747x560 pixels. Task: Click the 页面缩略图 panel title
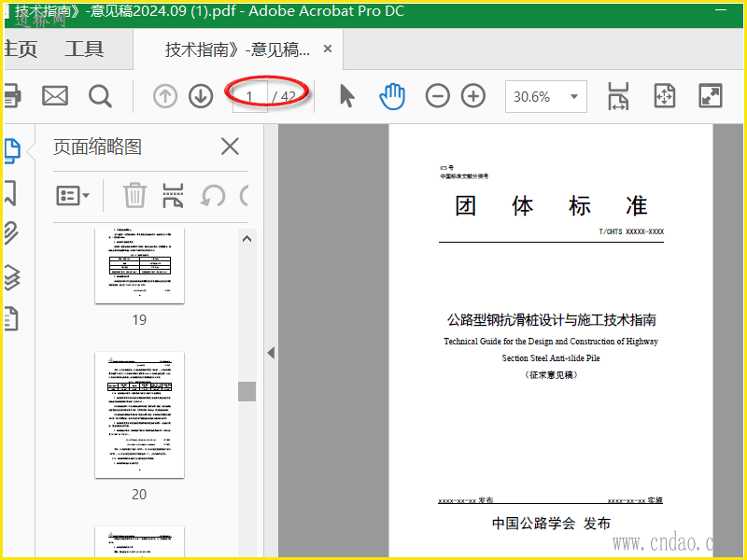click(x=98, y=147)
